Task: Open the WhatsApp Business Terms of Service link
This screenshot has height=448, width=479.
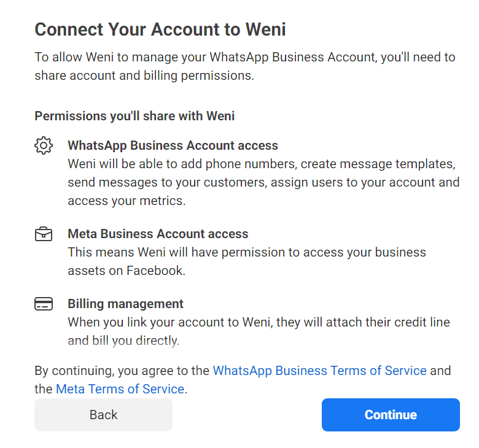Action: click(x=319, y=371)
